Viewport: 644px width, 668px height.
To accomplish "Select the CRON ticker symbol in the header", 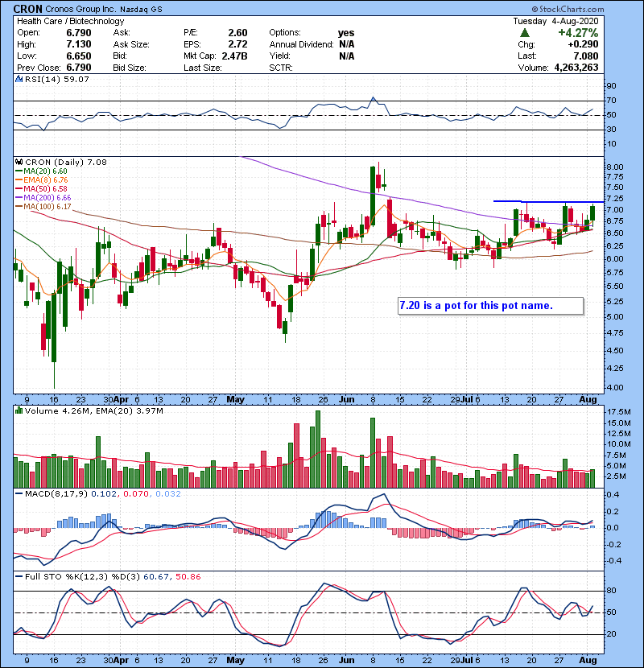I will 27,9.
